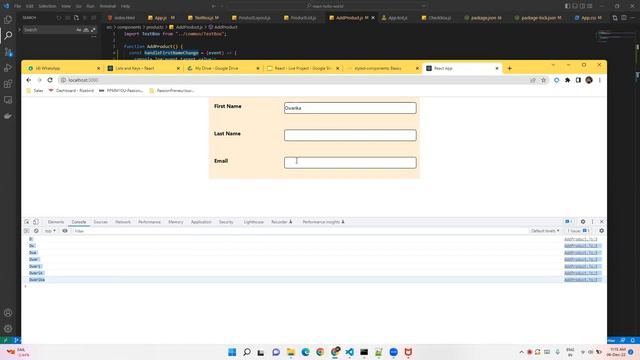Close the AddProduct.js editor tab

[x=373, y=18]
